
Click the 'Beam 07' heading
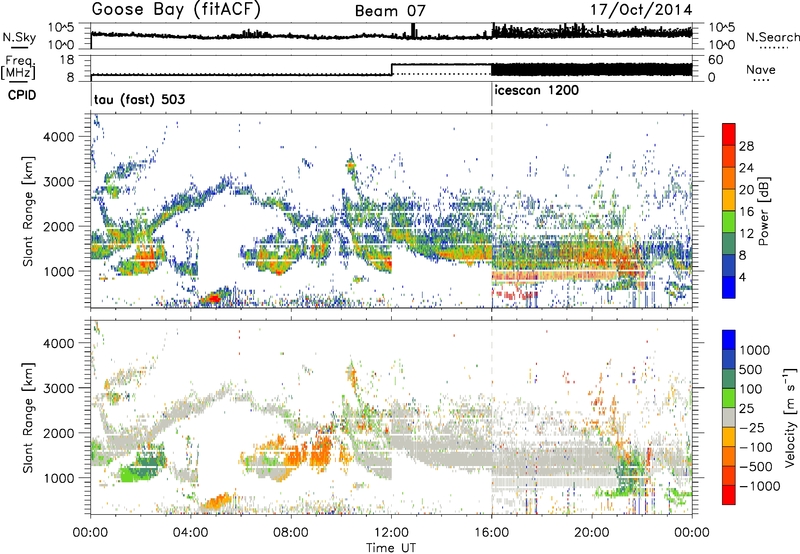pyautogui.click(x=390, y=11)
